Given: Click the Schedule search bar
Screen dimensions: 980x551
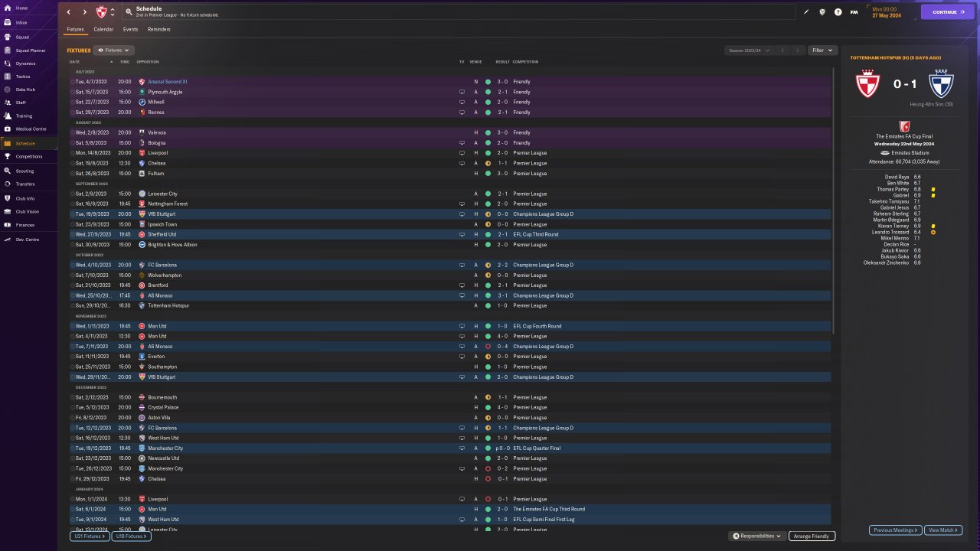Looking at the screenshot, I should tap(459, 12).
